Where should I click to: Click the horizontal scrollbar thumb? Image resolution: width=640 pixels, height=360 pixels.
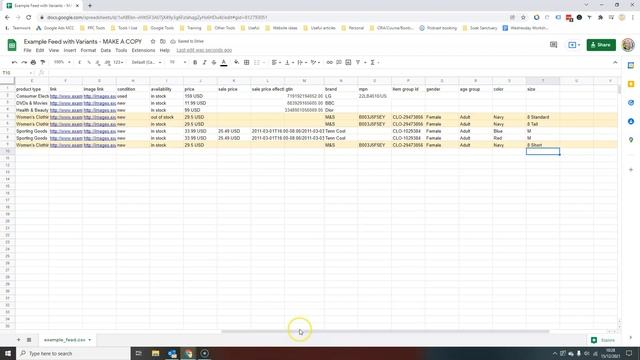click(x=385, y=331)
